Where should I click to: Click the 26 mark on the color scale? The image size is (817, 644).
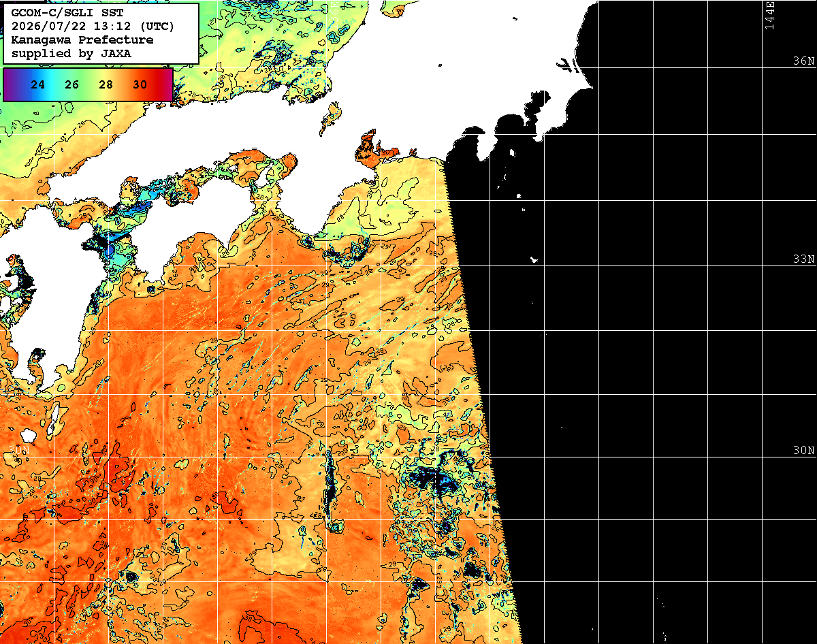click(71, 84)
